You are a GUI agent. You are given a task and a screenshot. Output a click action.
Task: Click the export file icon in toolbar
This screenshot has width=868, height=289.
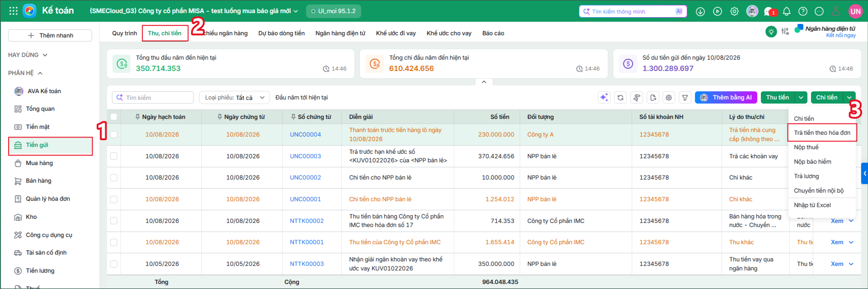tap(653, 98)
